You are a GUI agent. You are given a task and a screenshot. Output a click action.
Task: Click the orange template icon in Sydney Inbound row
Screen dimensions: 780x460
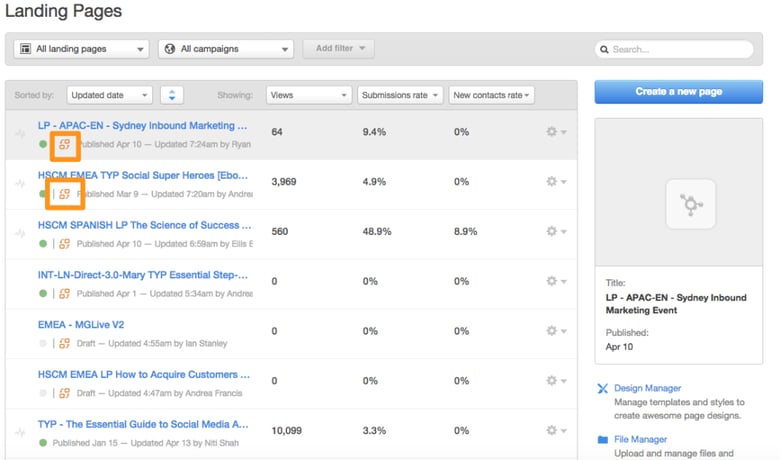click(x=65, y=144)
